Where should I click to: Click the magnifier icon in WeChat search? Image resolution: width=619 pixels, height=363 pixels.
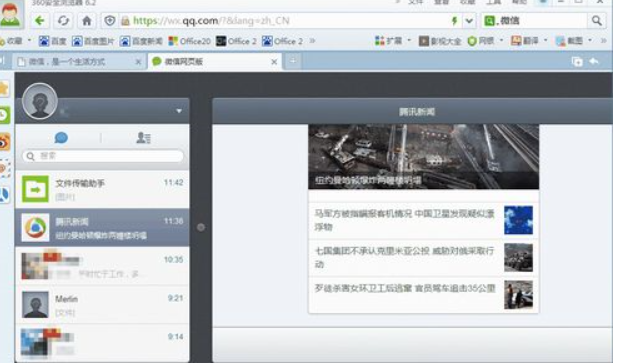point(30,157)
